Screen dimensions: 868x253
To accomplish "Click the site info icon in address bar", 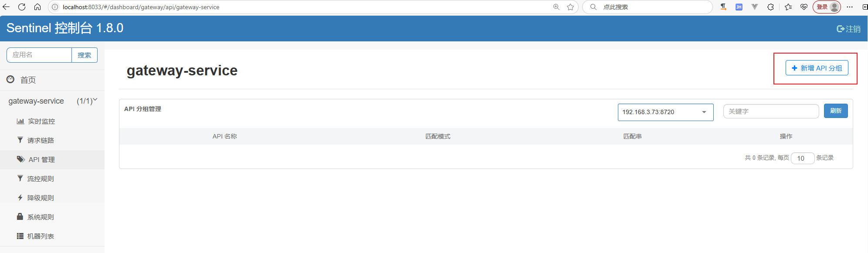I will [55, 7].
